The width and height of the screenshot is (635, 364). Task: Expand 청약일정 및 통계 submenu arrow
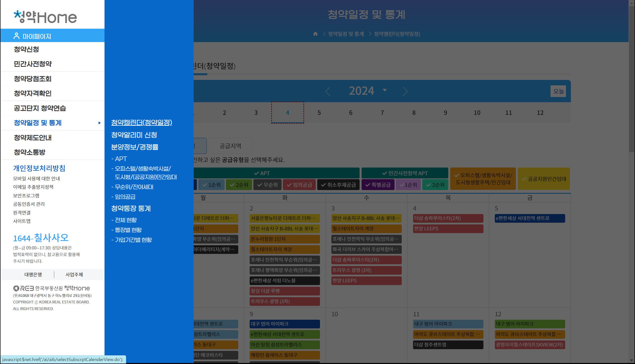pos(99,123)
